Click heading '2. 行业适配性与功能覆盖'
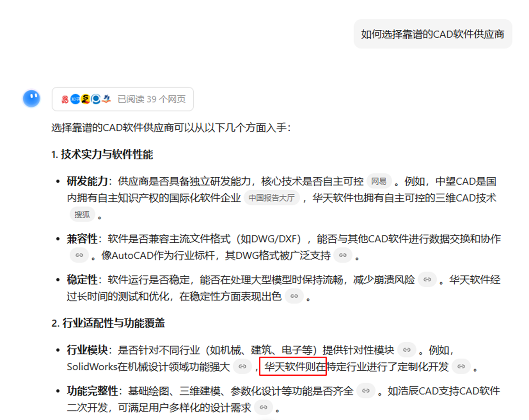Viewport: 529px width, 420px height. coord(108,323)
